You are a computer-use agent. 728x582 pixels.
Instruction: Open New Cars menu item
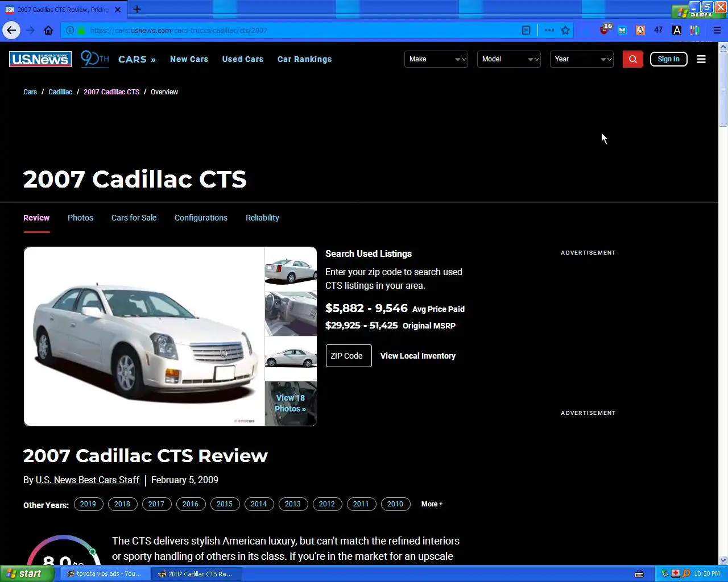click(x=189, y=59)
